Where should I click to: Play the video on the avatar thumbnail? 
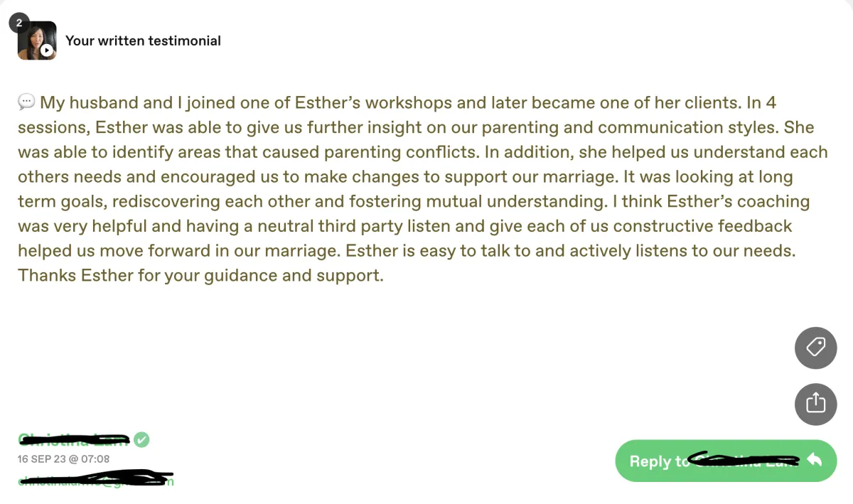tap(46, 50)
